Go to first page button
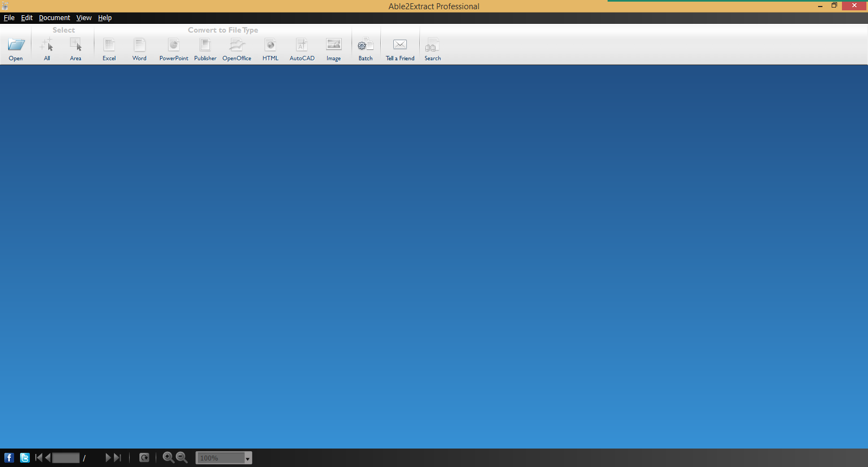The width and height of the screenshot is (868, 467). [x=38, y=458]
